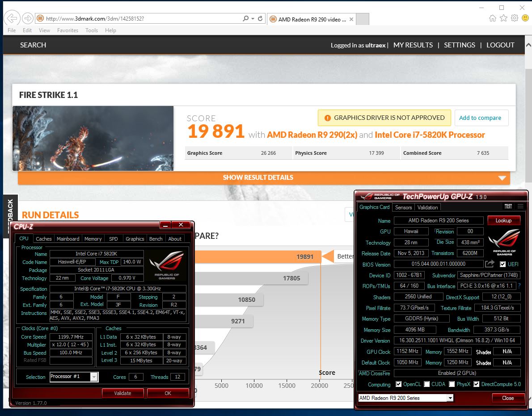Click the AMD Radeon R9 290(2x) link
This screenshot has height=416, width=532.
[x=312, y=135]
